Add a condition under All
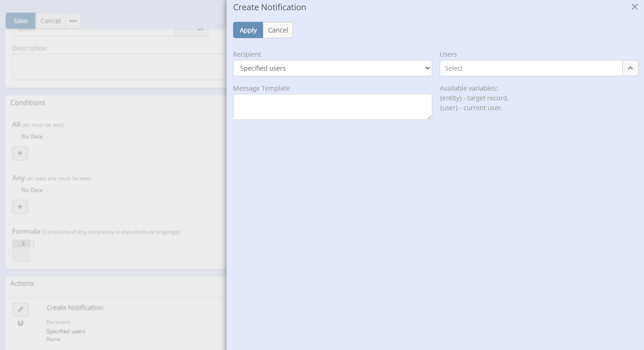The width and height of the screenshot is (644, 350). tap(20, 153)
